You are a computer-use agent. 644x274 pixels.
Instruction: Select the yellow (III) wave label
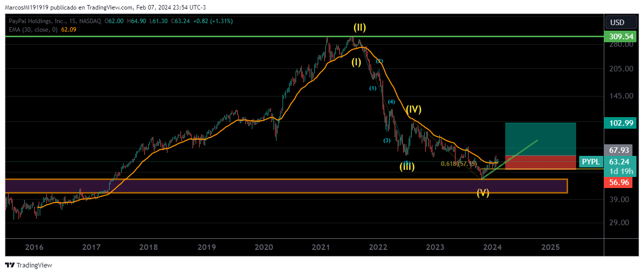[407, 166]
